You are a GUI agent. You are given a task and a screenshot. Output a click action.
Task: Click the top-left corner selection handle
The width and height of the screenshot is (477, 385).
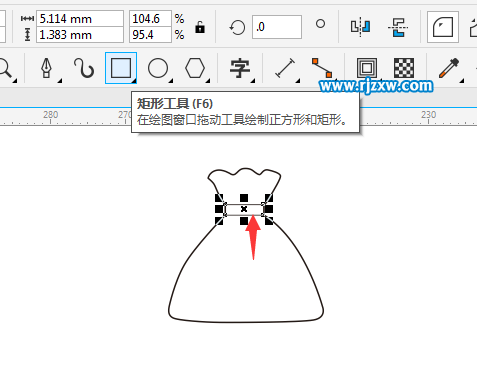click(x=219, y=198)
